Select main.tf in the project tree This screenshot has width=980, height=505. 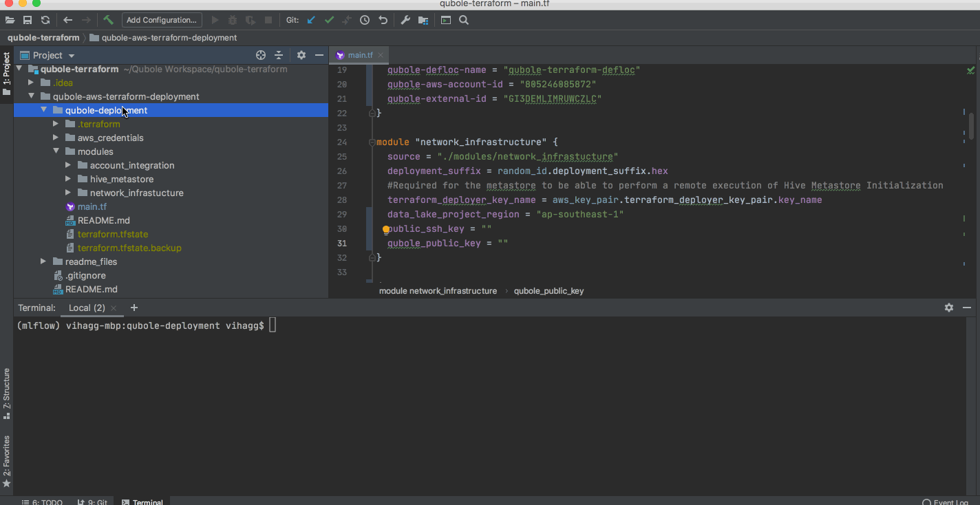coord(92,206)
